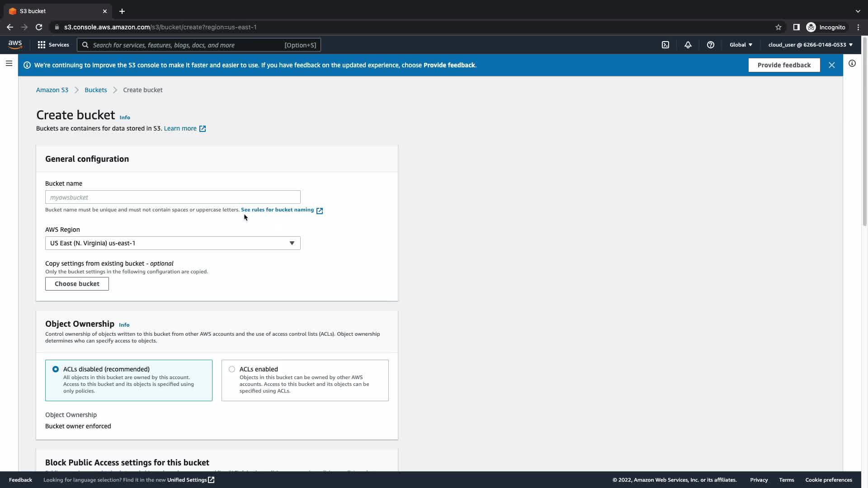The image size is (868, 488).
Task: Go to Buckets breadcrumb
Action: pos(95,90)
